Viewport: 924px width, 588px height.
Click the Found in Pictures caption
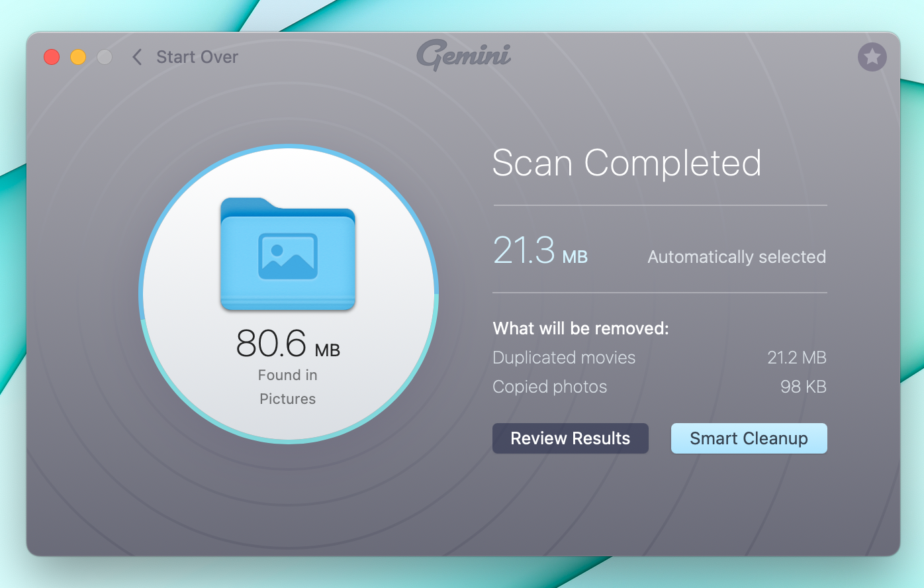tap(288, 387)
